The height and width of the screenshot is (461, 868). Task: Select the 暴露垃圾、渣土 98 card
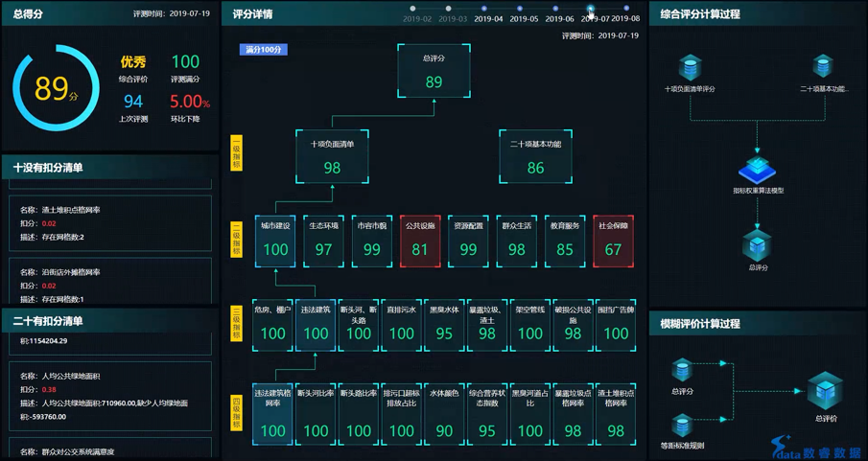(487, 326)
